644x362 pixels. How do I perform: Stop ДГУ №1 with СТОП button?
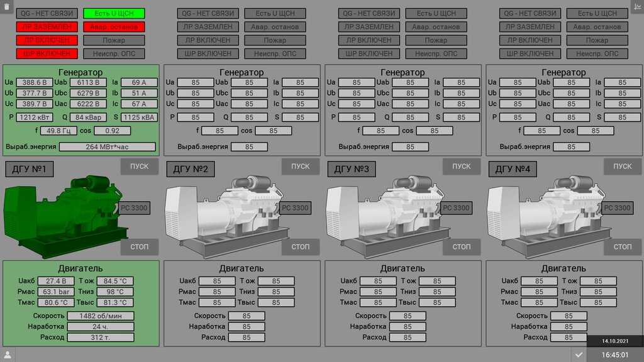(x=139, y=246)
